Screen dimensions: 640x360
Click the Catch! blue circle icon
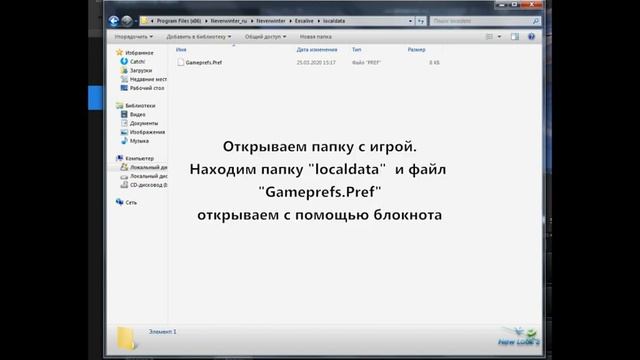tap(124, 61)
